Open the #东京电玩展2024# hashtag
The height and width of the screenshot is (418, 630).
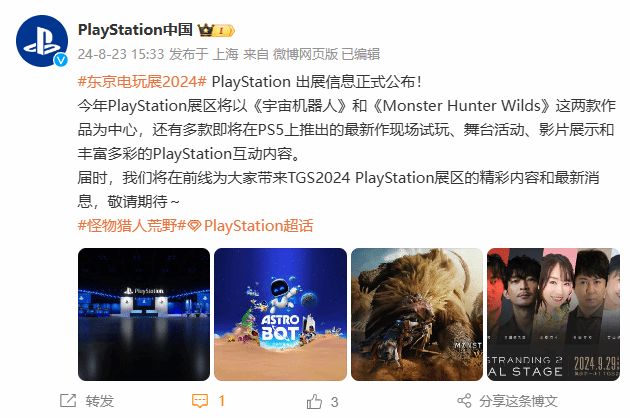pos(142,82)
